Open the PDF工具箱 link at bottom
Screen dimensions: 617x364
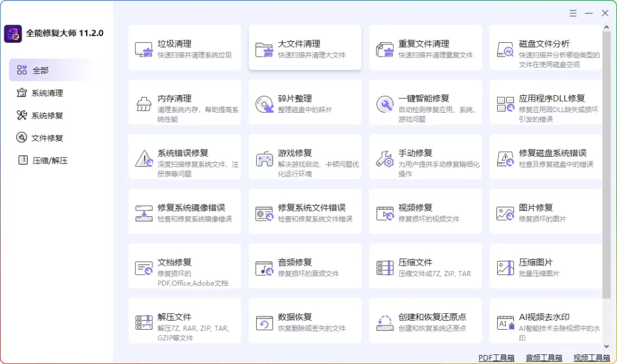(x=495, y=357)
